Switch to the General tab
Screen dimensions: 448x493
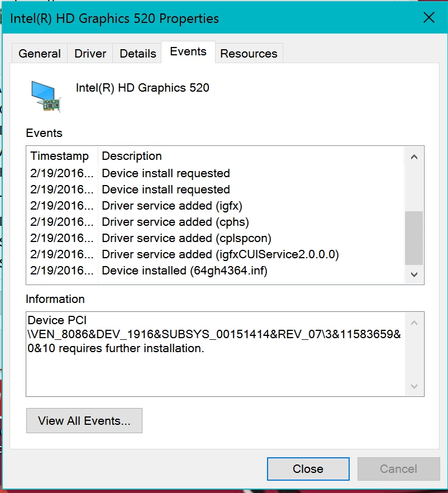point(40,54)
